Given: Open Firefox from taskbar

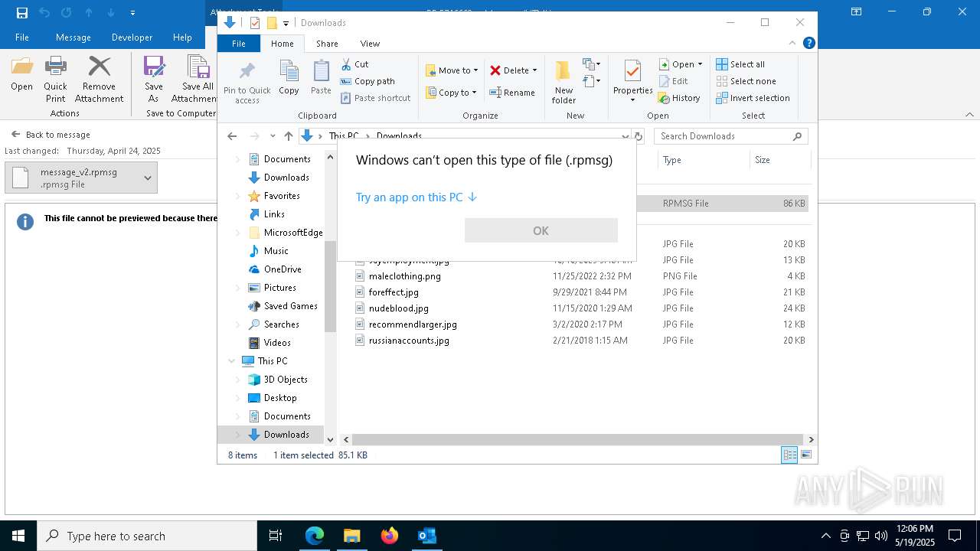Looking at the screenshot, I should tap(390, 536).
